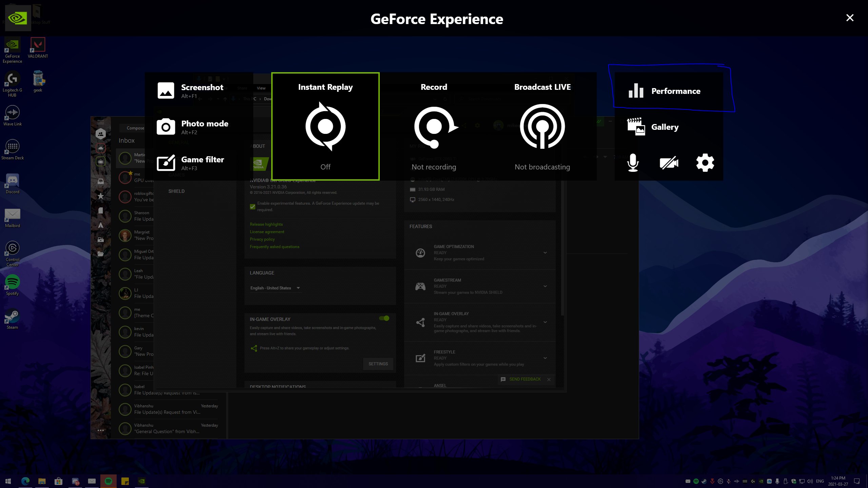Open File Explorer from the taskbar
868x488 pixels.
pyautogui.click(x=42, y=481)
